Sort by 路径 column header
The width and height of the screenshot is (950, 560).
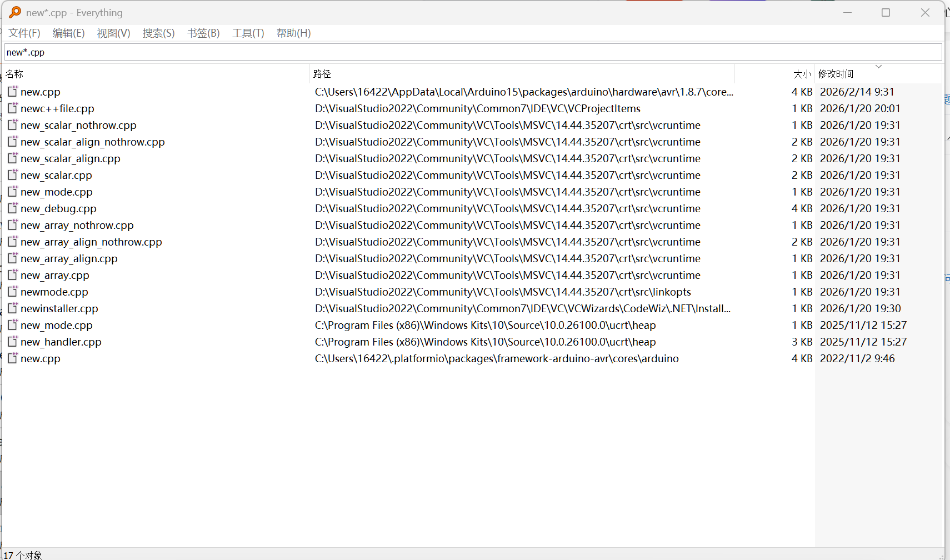(x=522, y=74)
